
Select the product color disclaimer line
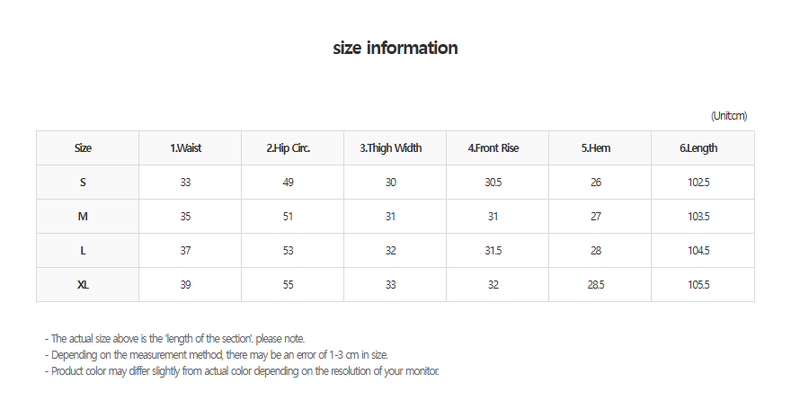[242, 371]
